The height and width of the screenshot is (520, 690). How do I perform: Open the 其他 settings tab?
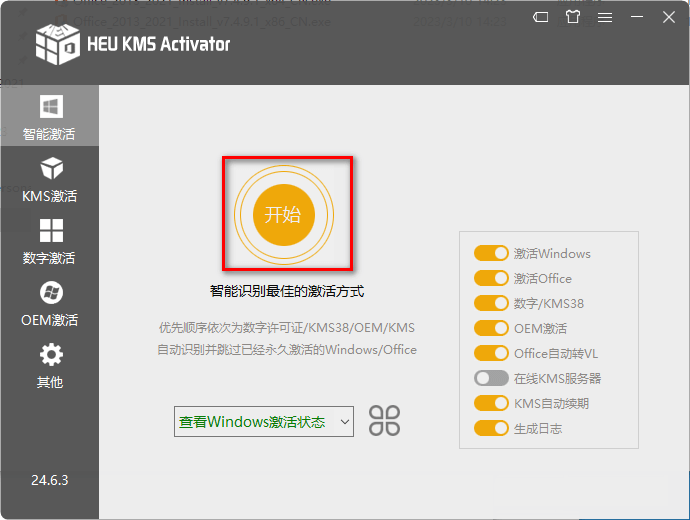pyautogui.click(x=50, y=366)
